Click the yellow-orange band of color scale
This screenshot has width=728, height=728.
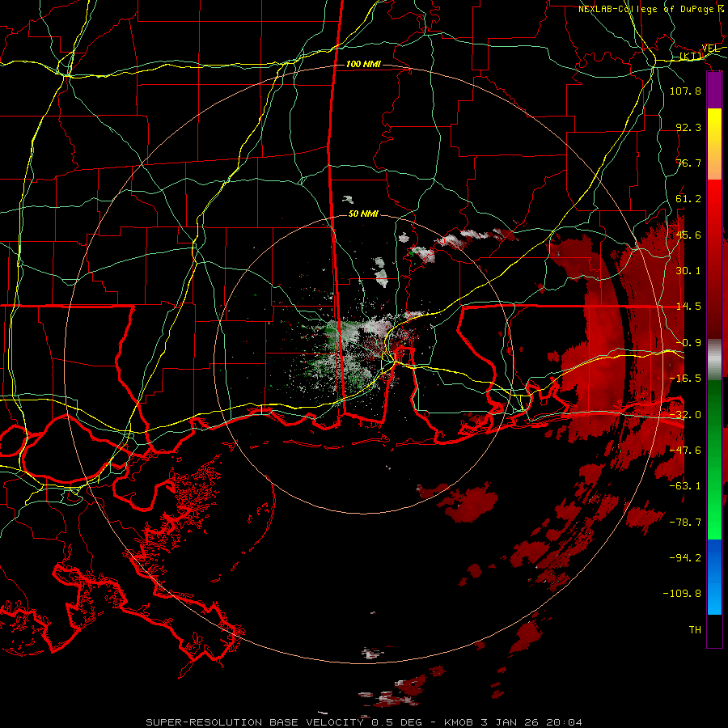coord(714,144)
